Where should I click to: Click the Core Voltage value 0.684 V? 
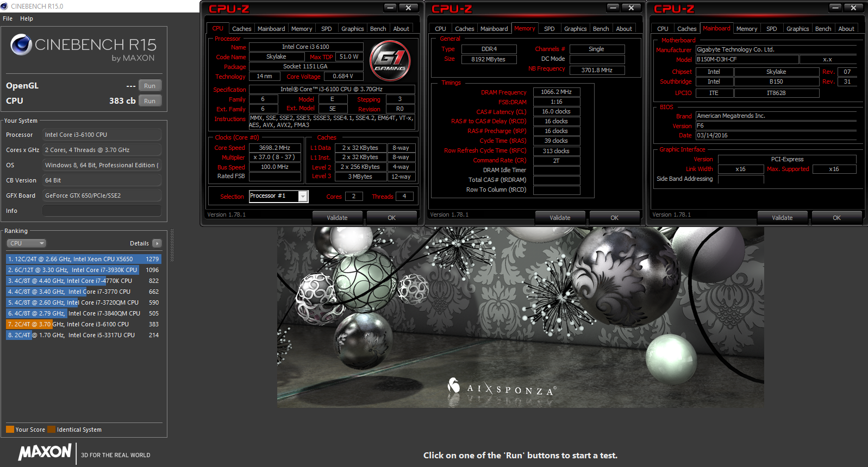(x=343, y=76)
